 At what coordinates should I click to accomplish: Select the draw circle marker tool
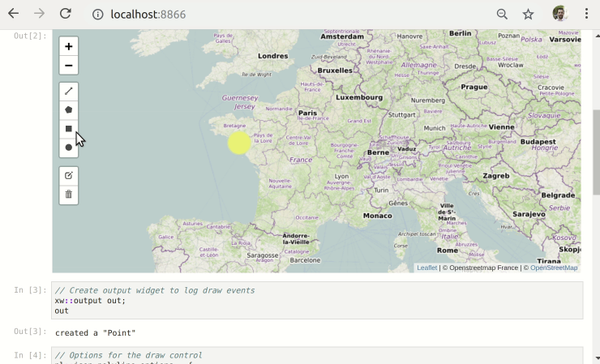(x=68, y=147)
